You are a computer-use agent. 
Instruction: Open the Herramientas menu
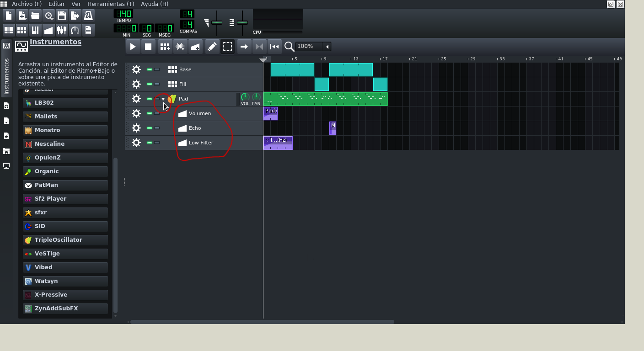point(110,4)
